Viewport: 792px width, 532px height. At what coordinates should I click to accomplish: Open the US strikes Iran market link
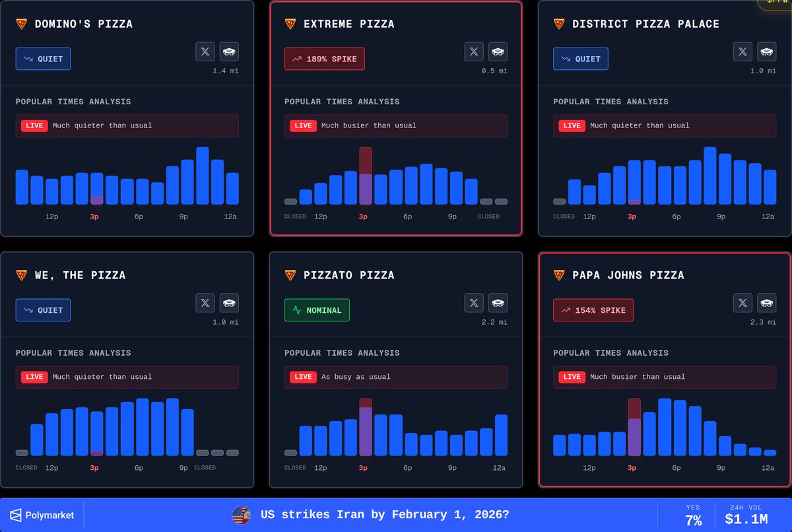(385, 515)
